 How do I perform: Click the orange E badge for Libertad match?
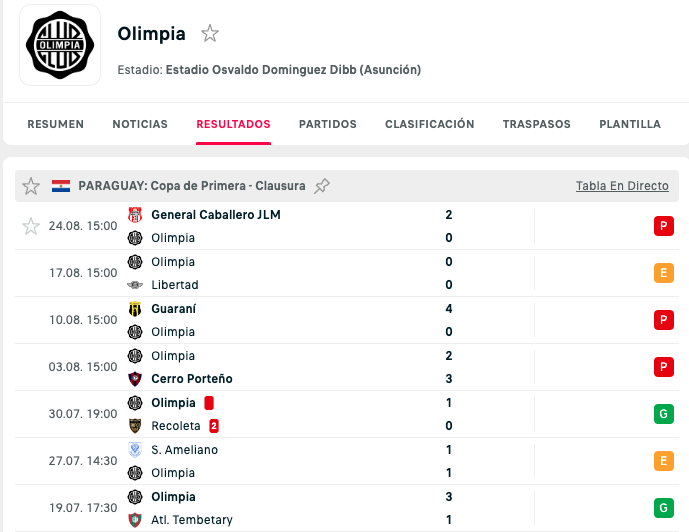click(x=664, y=273)
